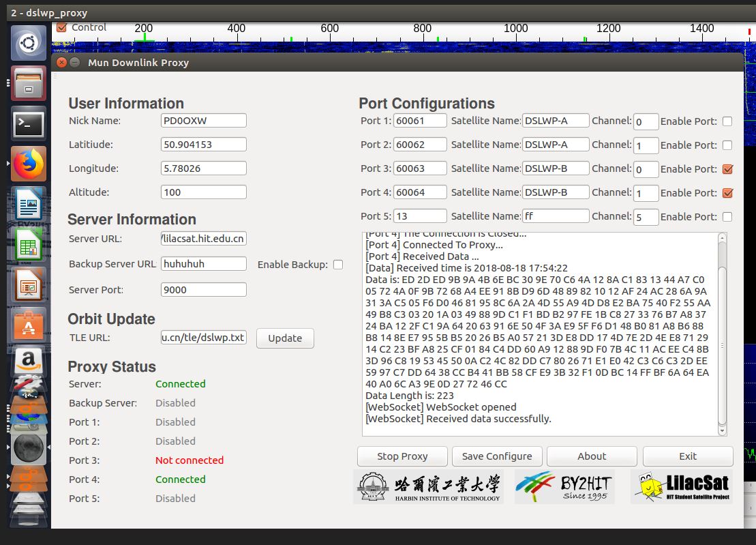Open LibreOffice Impress dock icon
This screenshot has width=756, height=545.
(x=29, y=284)
